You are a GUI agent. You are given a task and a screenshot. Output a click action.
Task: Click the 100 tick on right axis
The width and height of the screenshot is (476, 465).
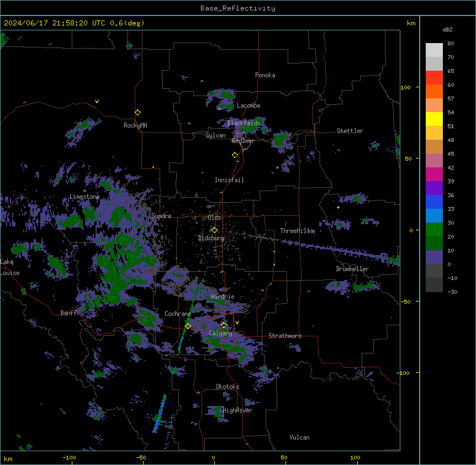point(405,87)
